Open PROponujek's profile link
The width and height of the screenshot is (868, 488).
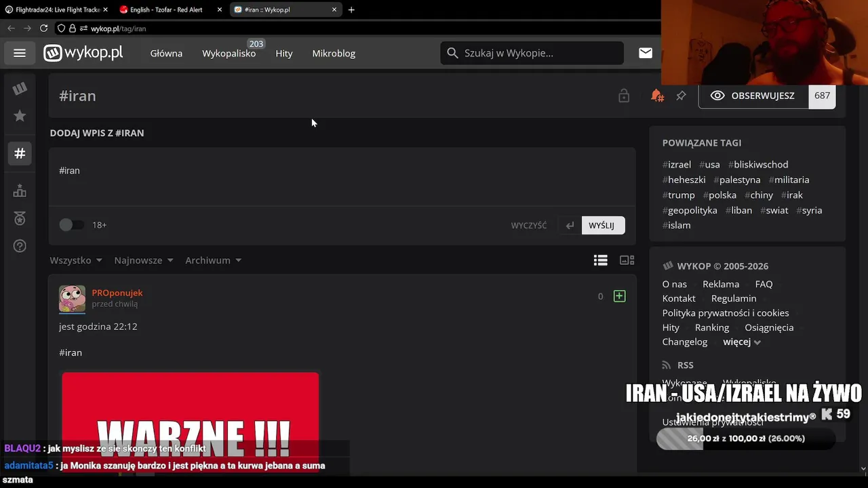pyautogui.click(x=117, y=293)
